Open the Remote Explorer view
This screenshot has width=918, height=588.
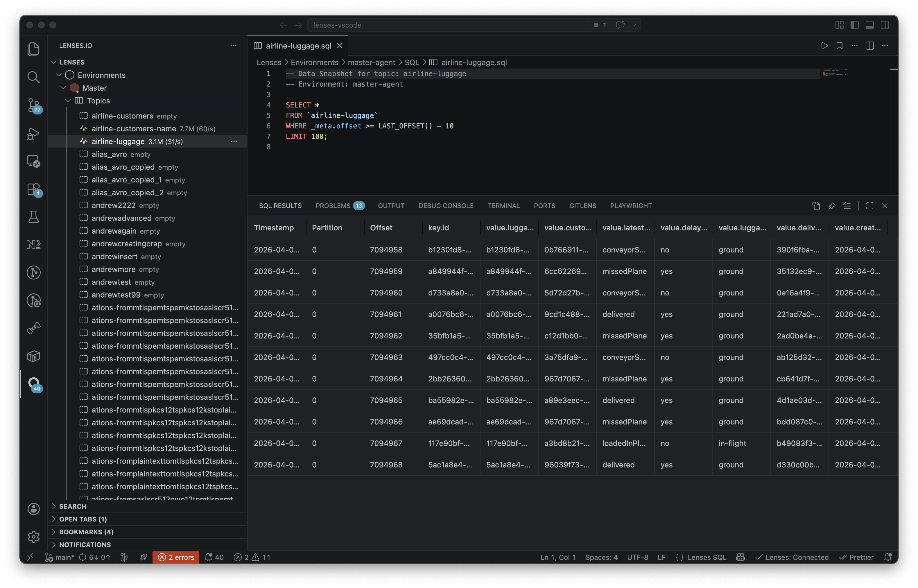click(x=34, y=161)
